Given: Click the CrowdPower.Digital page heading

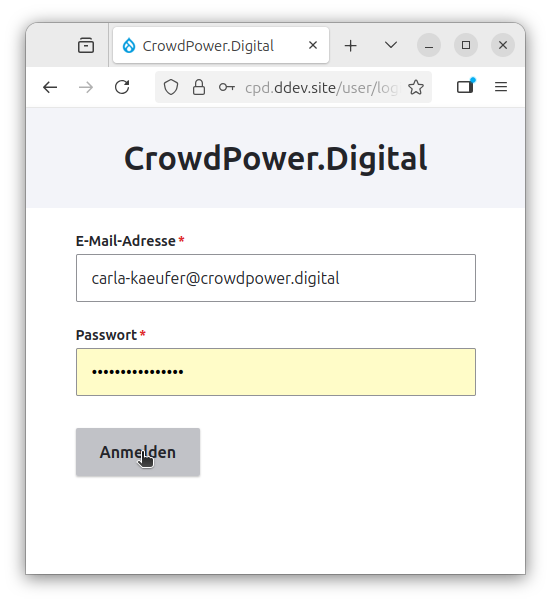Looking at the screenshot, I should point(275,158).
